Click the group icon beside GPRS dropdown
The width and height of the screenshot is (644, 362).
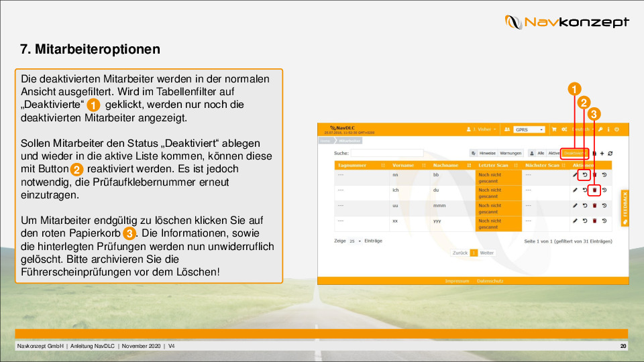click(507, 129)
